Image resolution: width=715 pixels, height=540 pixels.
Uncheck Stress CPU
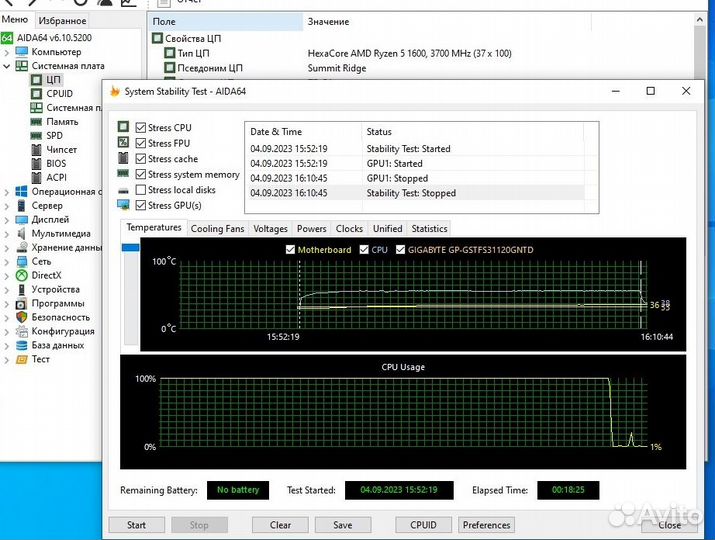[141, 128]
